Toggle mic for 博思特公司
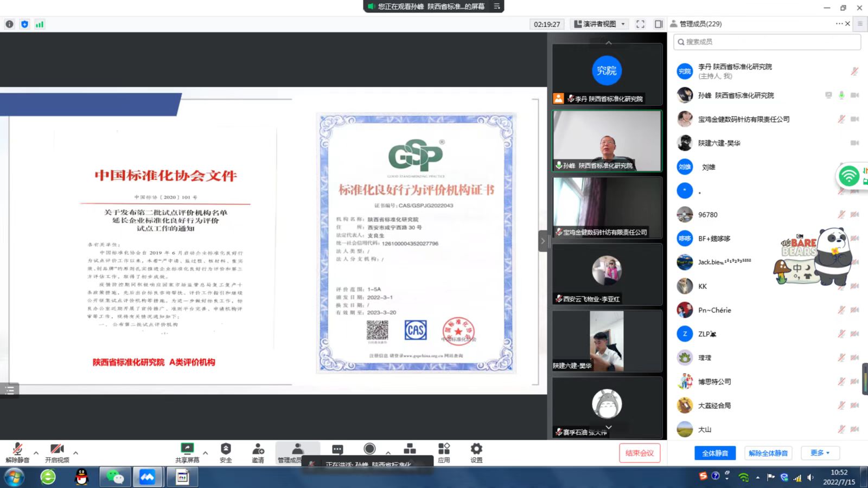Screen dimensions: 868x488 pos(841,382)
